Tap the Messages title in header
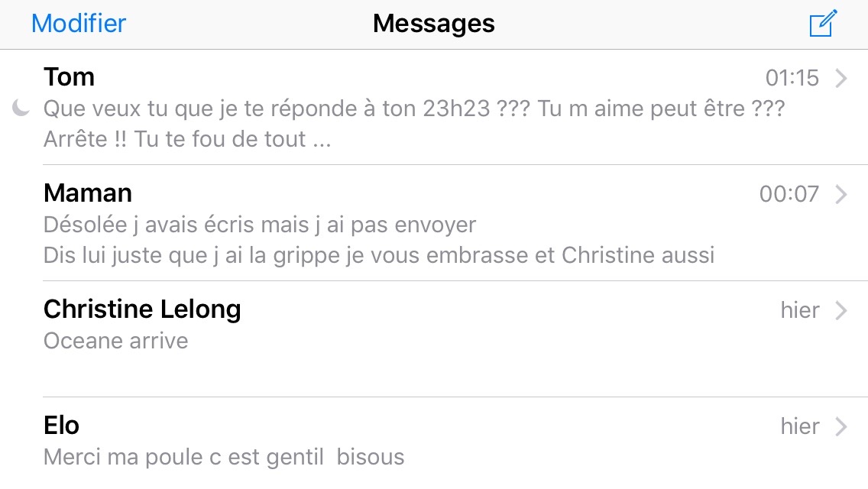This screenshot has height=489, width=868. coord(433,24)
